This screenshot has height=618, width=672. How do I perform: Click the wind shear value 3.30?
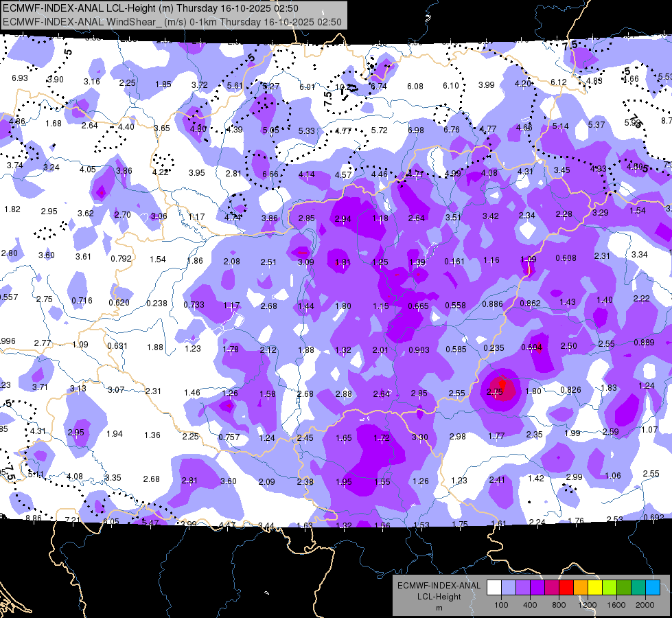419,437
